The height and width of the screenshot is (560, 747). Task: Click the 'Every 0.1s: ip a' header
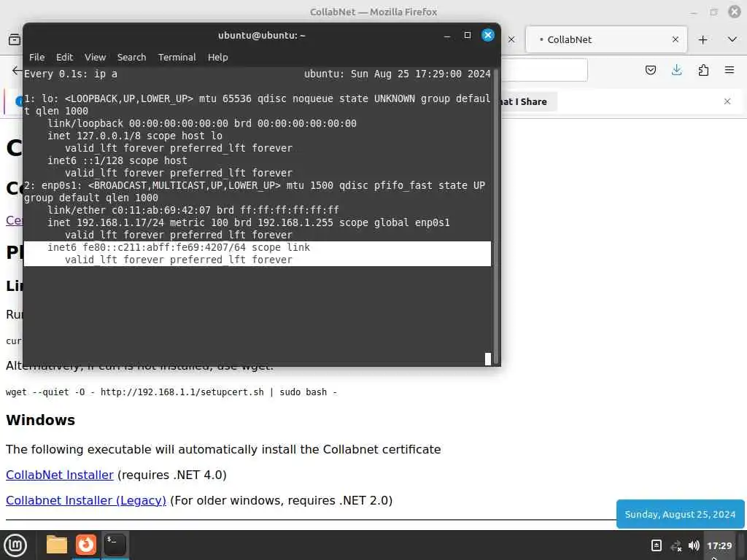click(71, 74)
